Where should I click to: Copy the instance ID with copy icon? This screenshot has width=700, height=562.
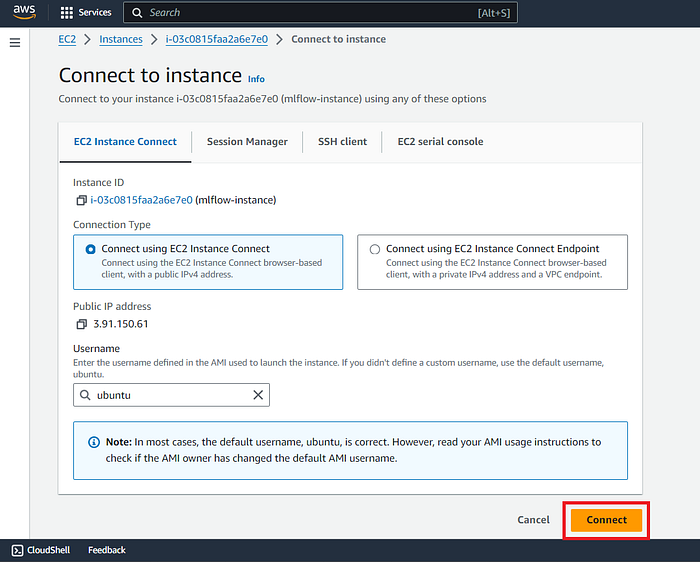point(81,200)
